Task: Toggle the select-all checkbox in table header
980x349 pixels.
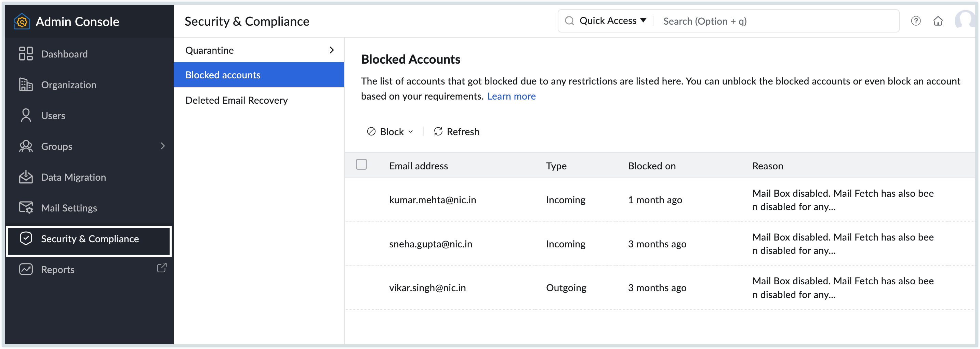Action: coord(361,165)
